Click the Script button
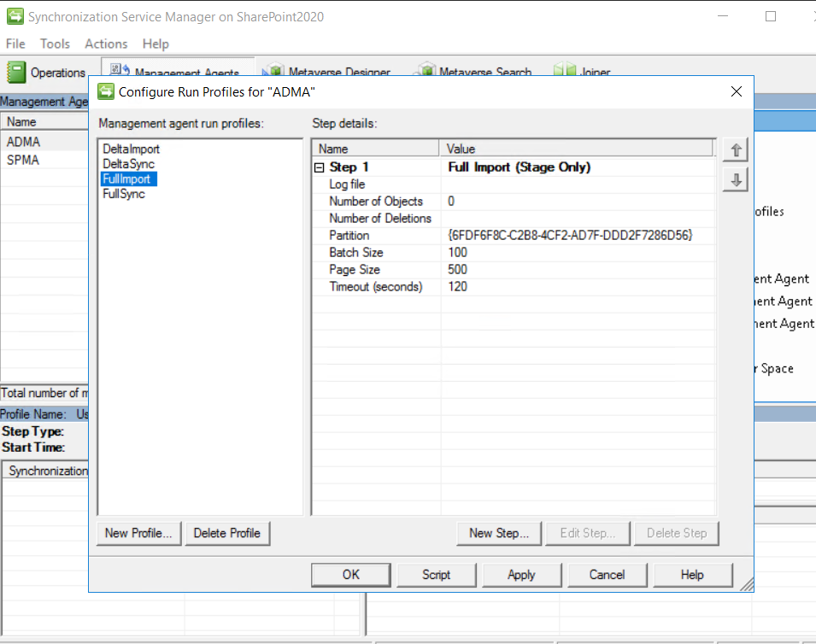Viewport: 816px width, 644px height. [x=436, y=575]
